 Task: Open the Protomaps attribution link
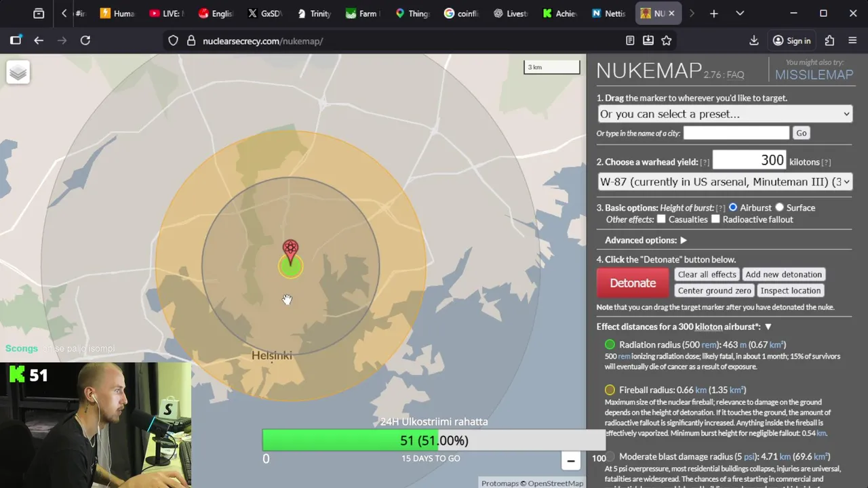[500, 483]
